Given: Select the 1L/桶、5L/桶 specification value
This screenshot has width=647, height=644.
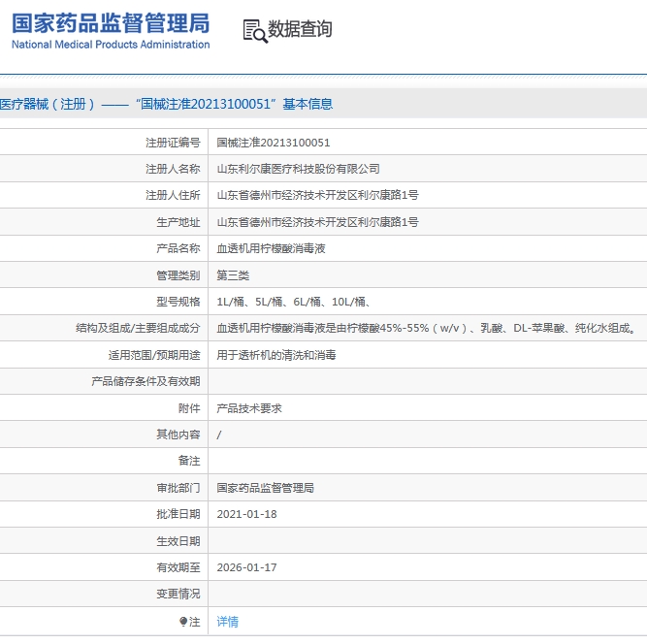Looking at the screenshot, I should pos(293,302).
